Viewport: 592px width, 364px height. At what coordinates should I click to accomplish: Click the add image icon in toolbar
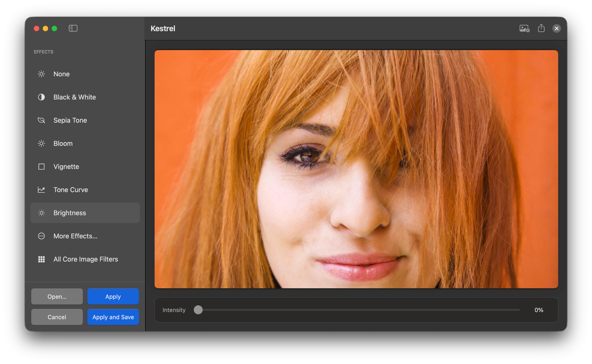(x=524, y=28)
